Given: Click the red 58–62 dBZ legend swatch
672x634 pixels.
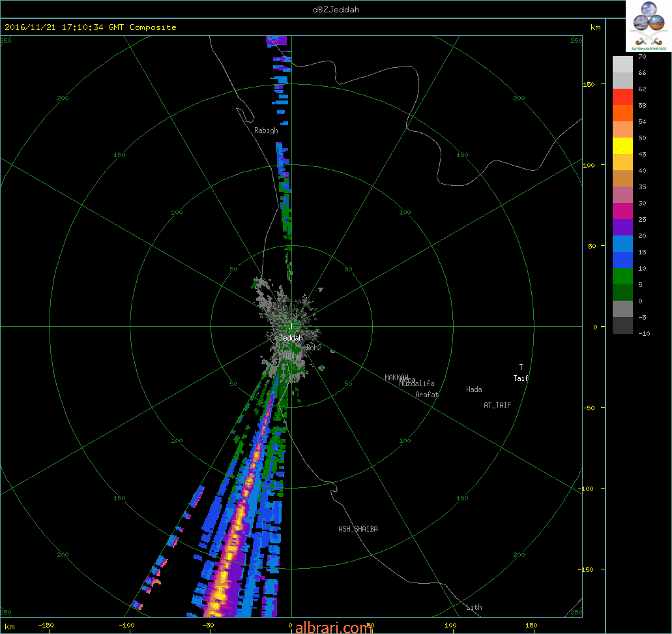Looking at the screenshot, I should [x=622, y=97].
